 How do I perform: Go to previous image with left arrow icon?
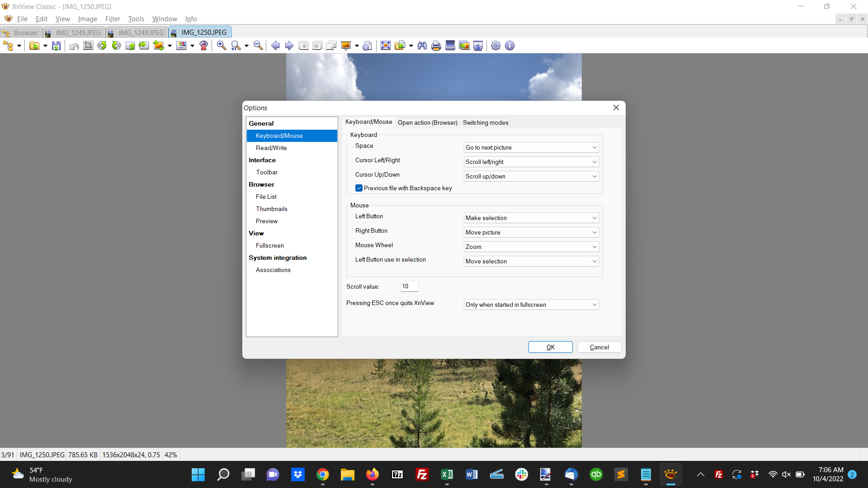pos(275,46)
